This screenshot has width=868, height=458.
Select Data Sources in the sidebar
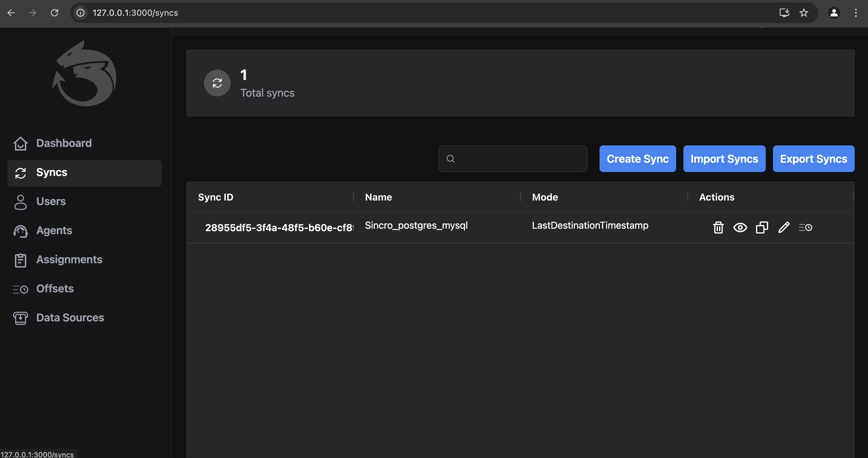pos(70,318)
